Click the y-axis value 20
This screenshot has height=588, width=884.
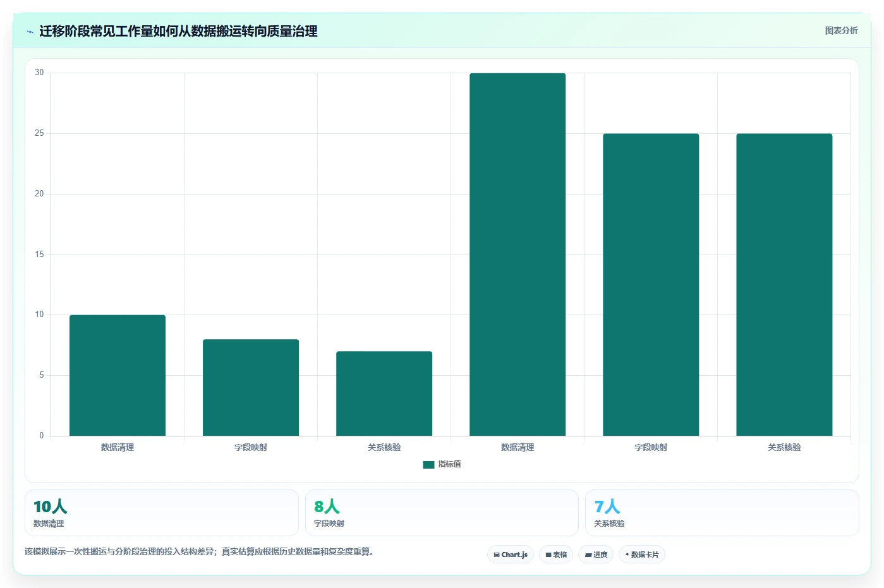click(39, 194)
